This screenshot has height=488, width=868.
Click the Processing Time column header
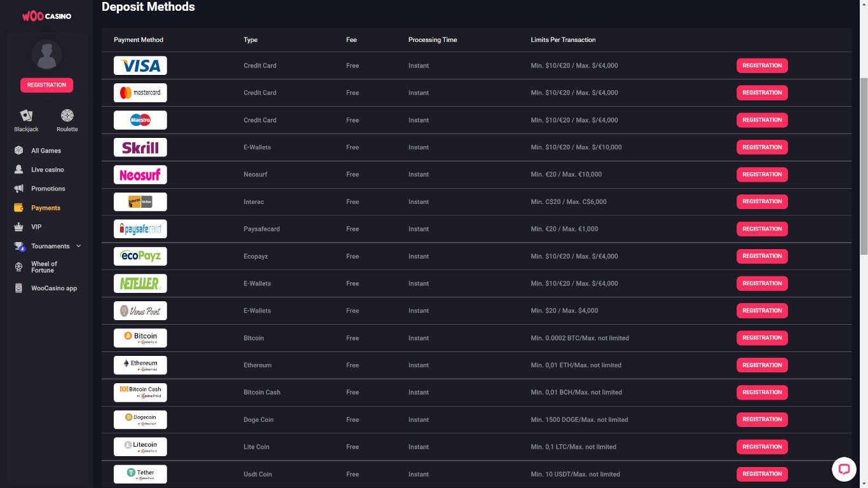click(x=433, y=39)
